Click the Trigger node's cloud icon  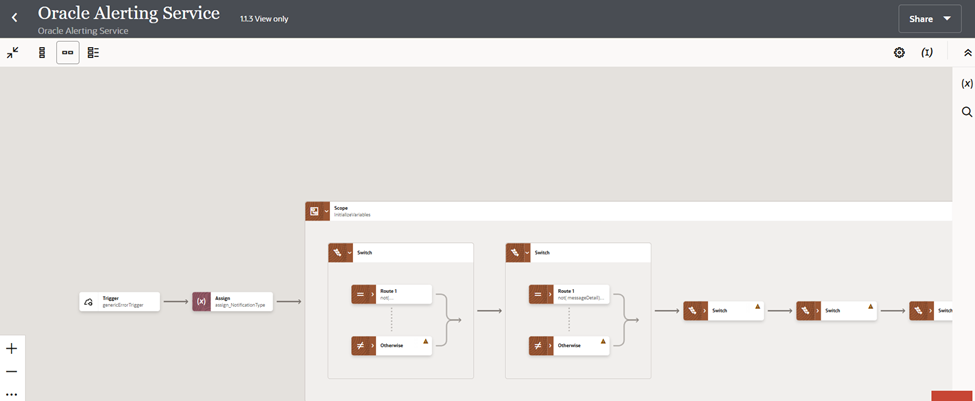pyautogui.click(x=88, y=302)
